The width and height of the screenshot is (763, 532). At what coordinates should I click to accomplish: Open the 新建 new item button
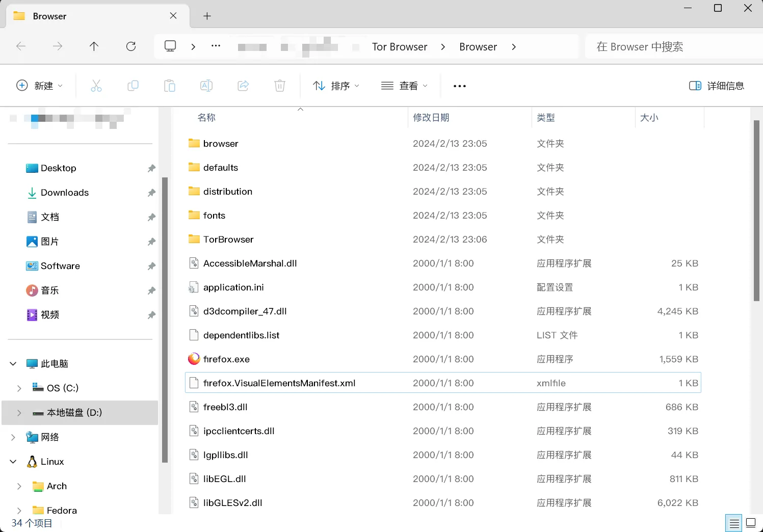[x=40, y=86]
